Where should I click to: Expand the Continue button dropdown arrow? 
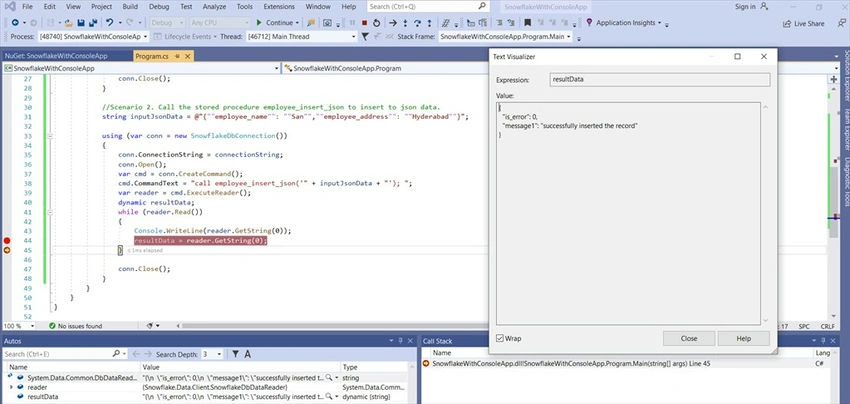click(x=298, y=23)
